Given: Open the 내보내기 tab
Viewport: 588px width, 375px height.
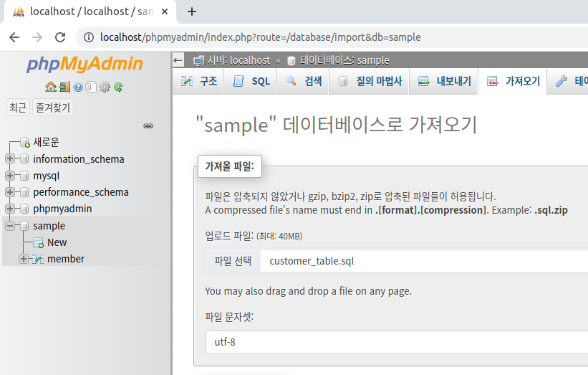Looking at the screenshot, I should pyautogui.click(x=444, y=81).
